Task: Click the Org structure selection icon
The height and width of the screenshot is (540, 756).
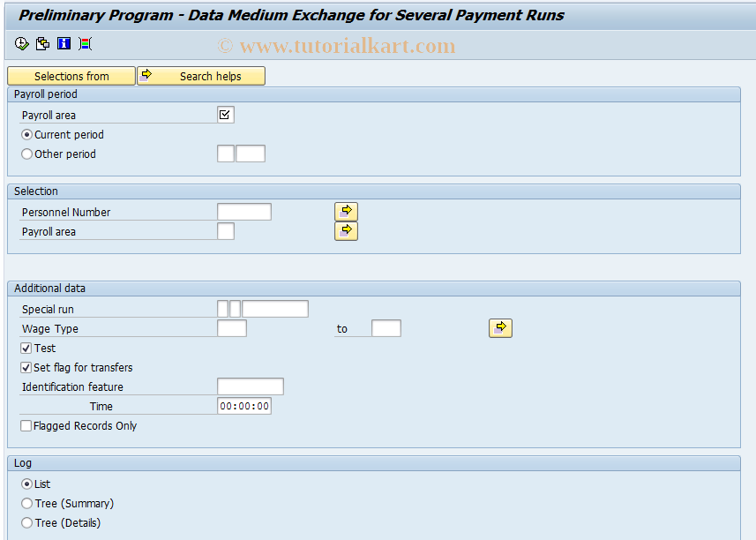Action: 86,44
